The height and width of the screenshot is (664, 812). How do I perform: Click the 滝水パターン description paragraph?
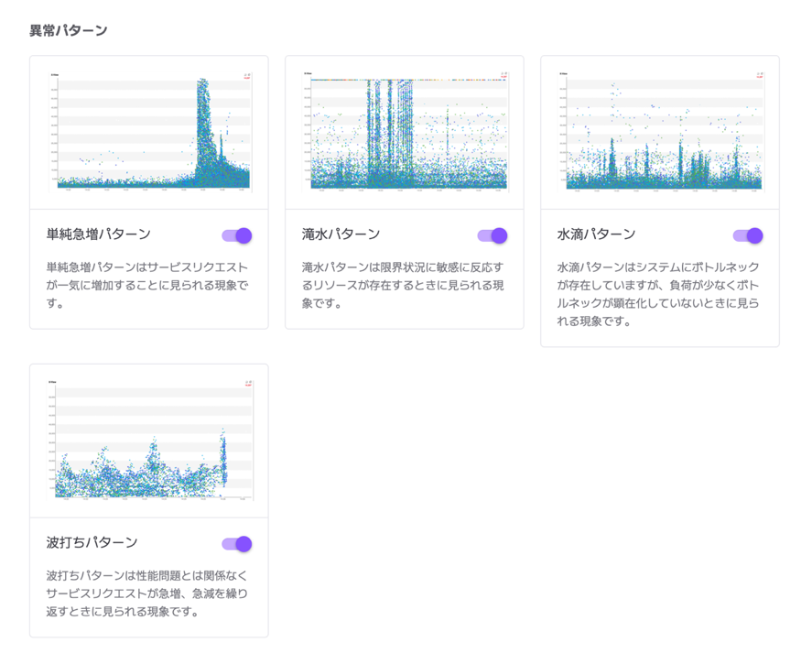403,285
